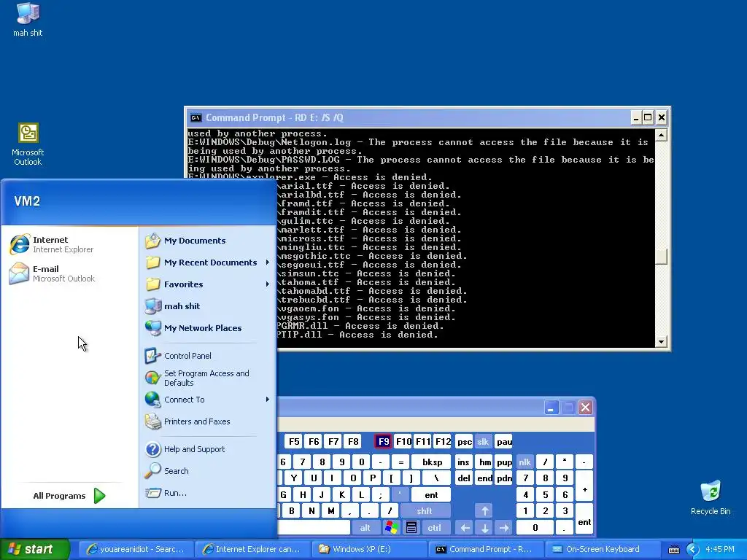This screenshot has width=747, height=560.
Task: Select the Microsoft Outlook desktop icon
Action: point(28,144)
